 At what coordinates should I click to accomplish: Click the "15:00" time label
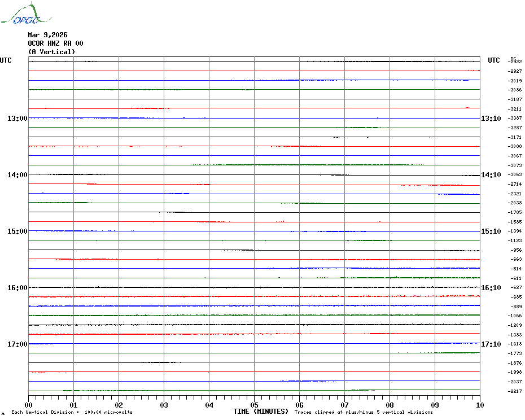[17, 231]
